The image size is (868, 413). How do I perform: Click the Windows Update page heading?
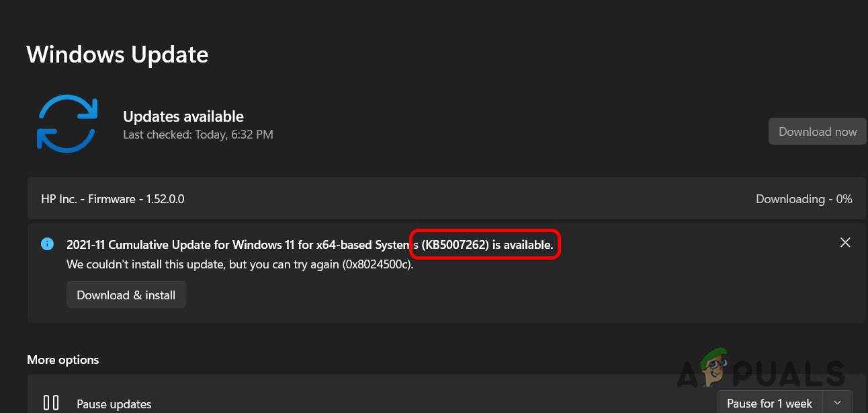tap(118, 54)
